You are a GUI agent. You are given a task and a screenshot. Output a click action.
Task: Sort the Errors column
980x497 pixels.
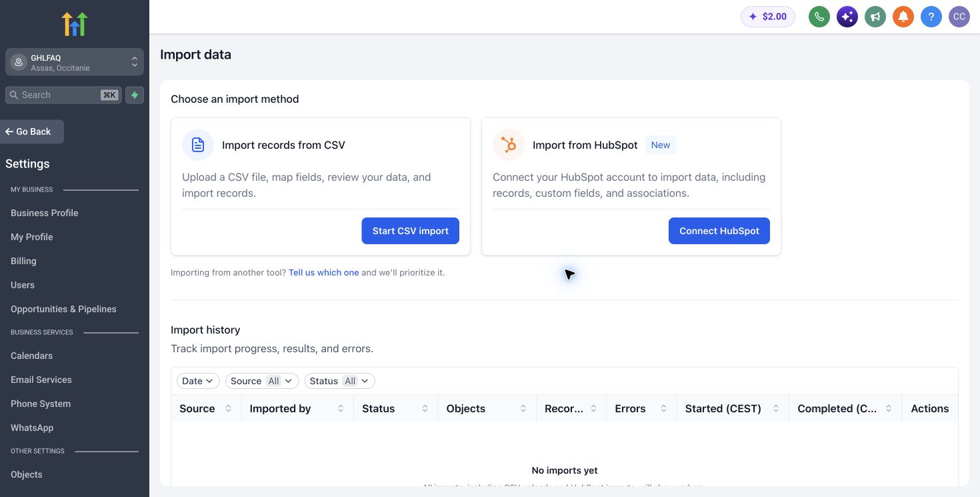pyautogui.click(x=663, y=408)
